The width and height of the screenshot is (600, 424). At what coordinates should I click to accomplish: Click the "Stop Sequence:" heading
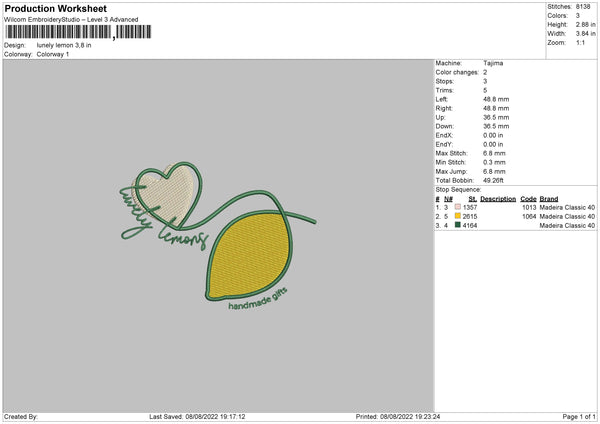pyautogui.click(x=458, y=189)
